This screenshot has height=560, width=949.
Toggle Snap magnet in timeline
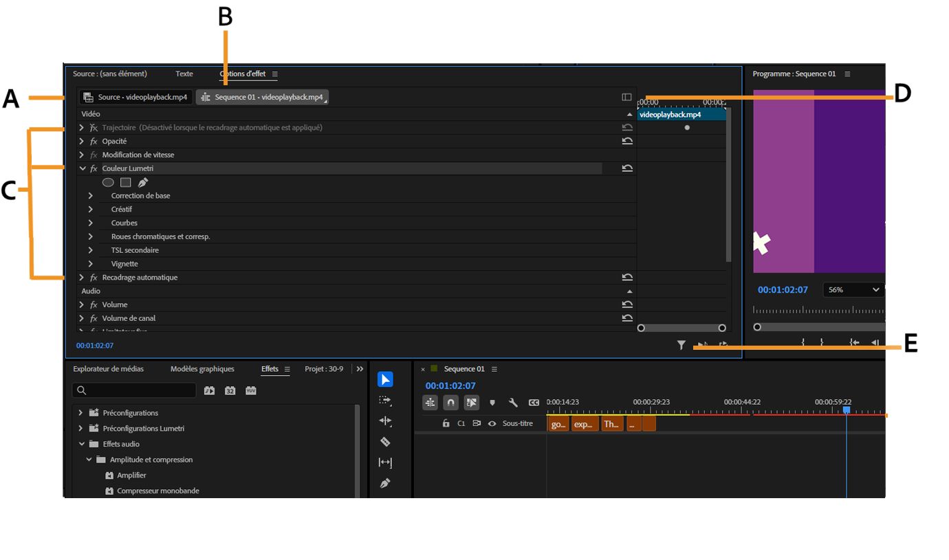pyautogui.click(x=450, y=403)
